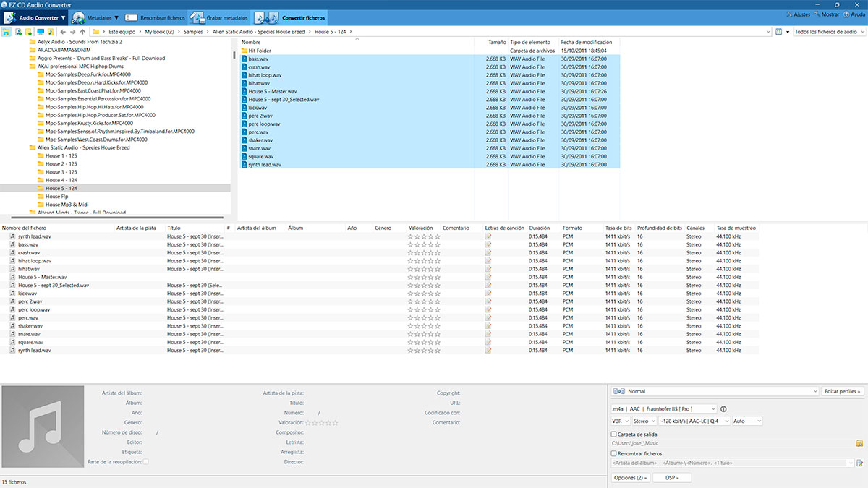The width and height of the screenshot is (868, 488).
Task: Open the Audio Converter mode menu
Action: [x=35, y=17]
